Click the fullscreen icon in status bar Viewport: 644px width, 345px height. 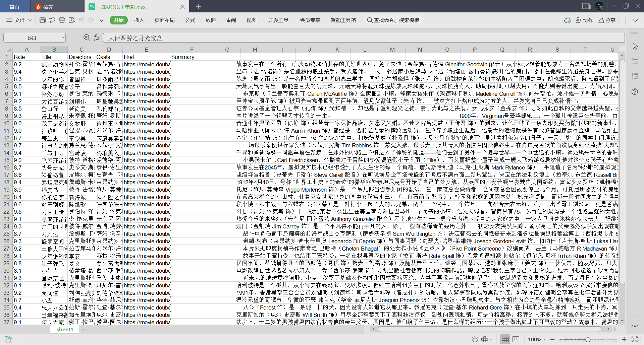click(635, 339)
